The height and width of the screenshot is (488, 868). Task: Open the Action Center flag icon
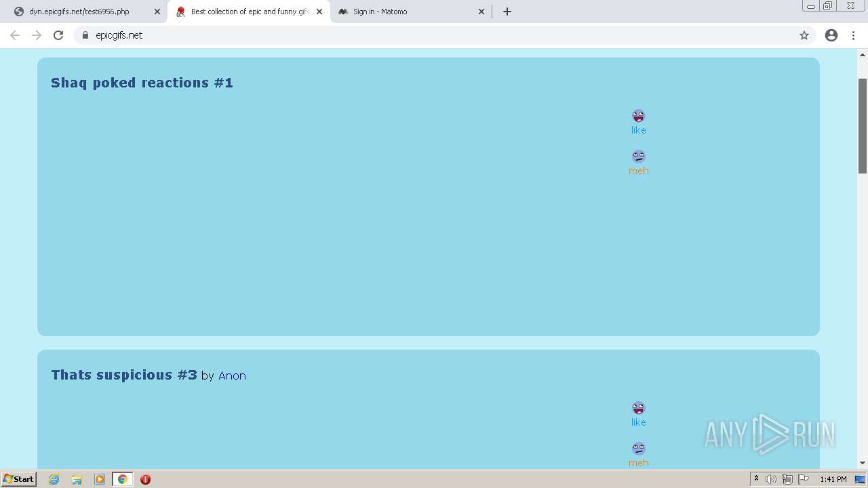[x=804, y=479]
